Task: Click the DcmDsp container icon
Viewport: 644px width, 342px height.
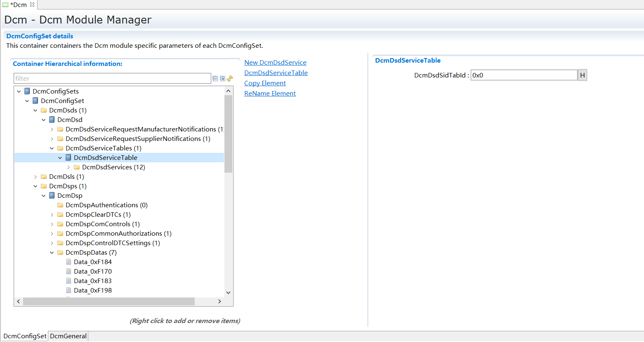Action: click(x=52, y=196)
